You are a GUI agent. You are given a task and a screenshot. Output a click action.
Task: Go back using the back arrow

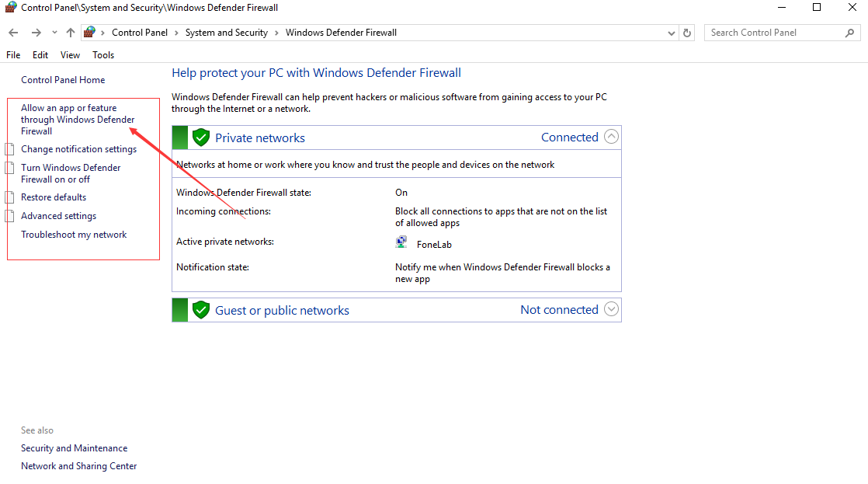13,33
